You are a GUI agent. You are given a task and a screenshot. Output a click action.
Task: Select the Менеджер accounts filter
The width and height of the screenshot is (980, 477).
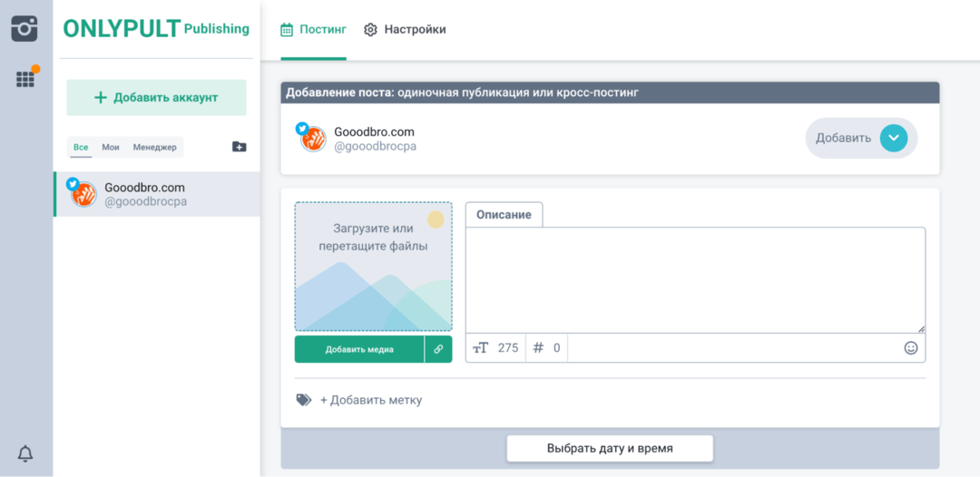[x=154, y=147]
